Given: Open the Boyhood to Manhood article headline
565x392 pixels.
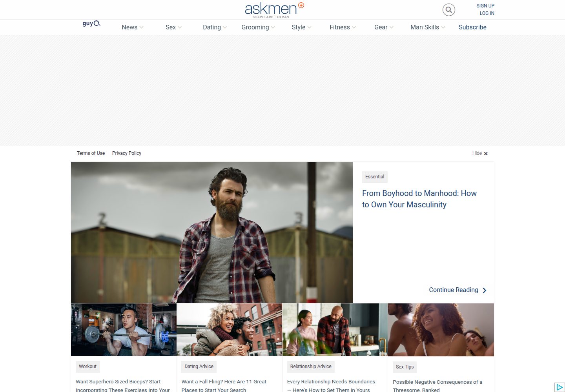Looking at the screenshot, I should click(419, 199).
